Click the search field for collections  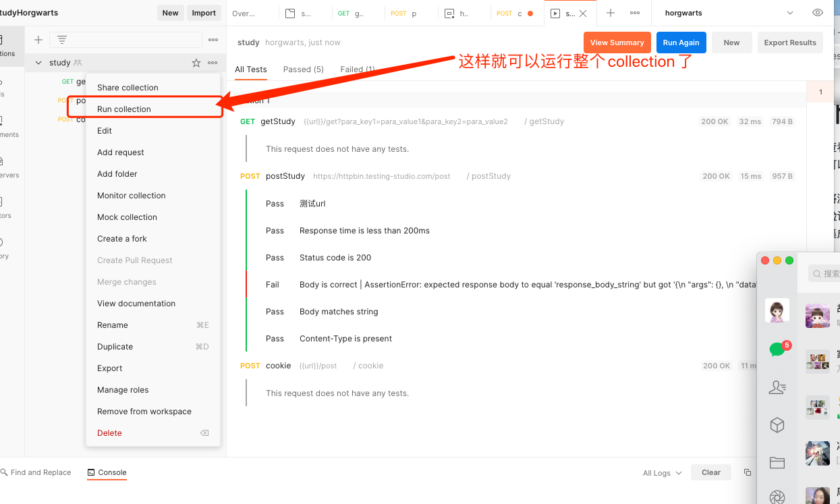[125, 40]
